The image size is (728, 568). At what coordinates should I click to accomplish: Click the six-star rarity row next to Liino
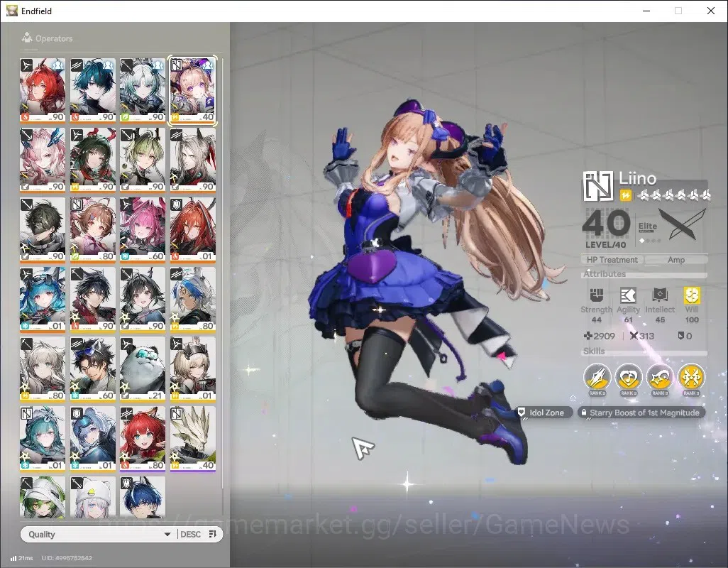[674, 195]
